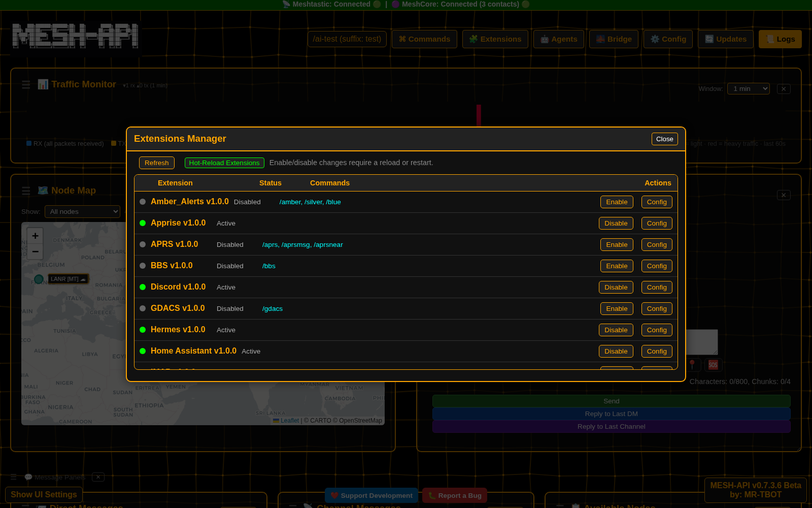Click the /bbs command text
The height and width of the screenshot is (508, 812).
tap(269, 266)
